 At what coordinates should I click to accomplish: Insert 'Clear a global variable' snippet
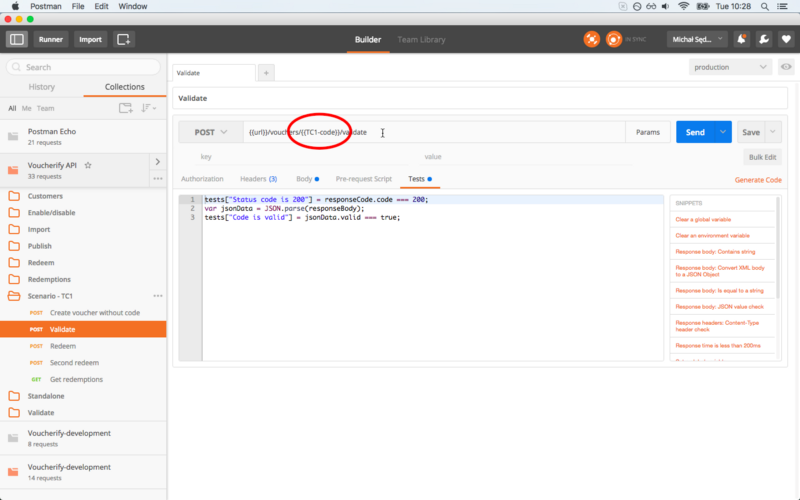pyautogui.click(x=703, y=219)
